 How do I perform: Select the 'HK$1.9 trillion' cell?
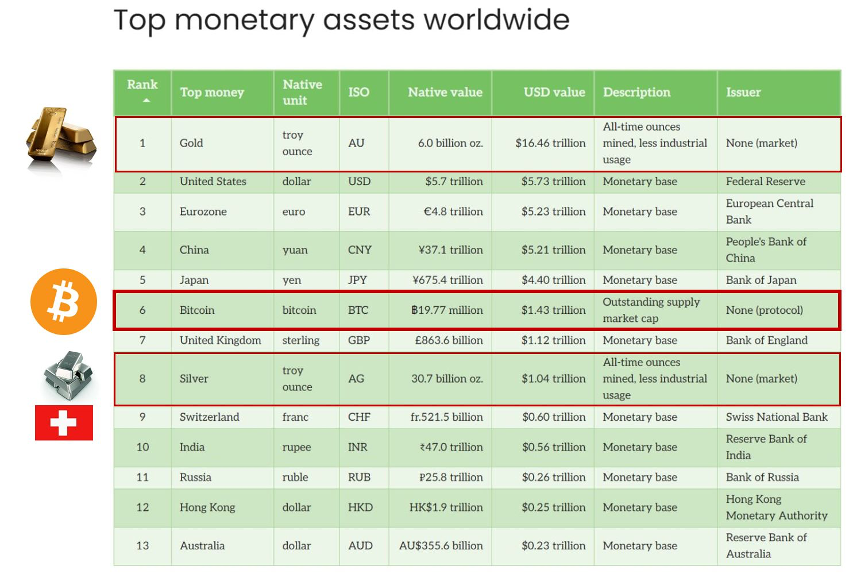(440, 508)
